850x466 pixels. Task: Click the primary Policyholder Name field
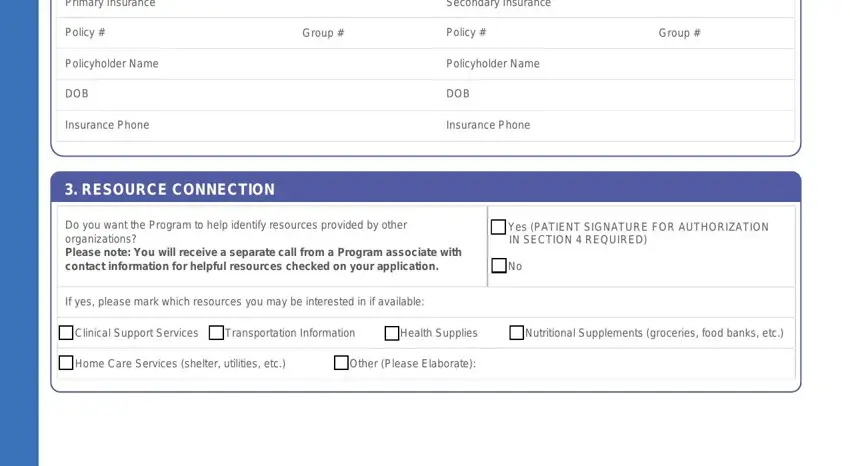pos(300,64)
